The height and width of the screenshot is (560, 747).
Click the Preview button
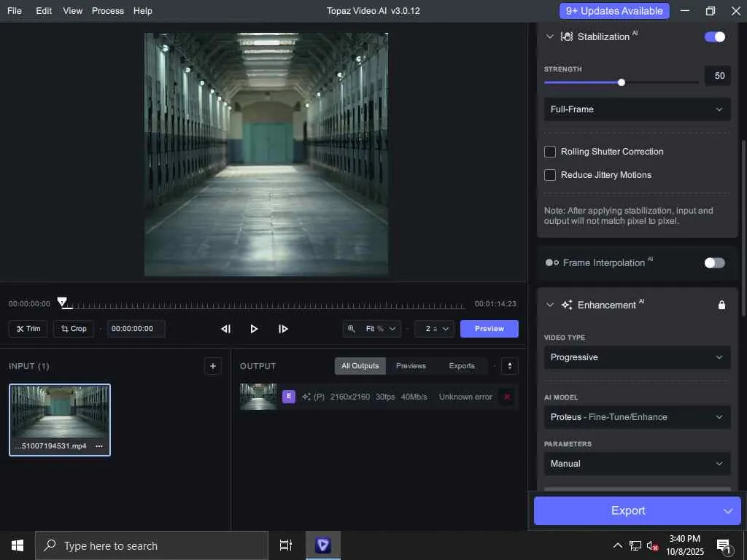click(489, 329)
